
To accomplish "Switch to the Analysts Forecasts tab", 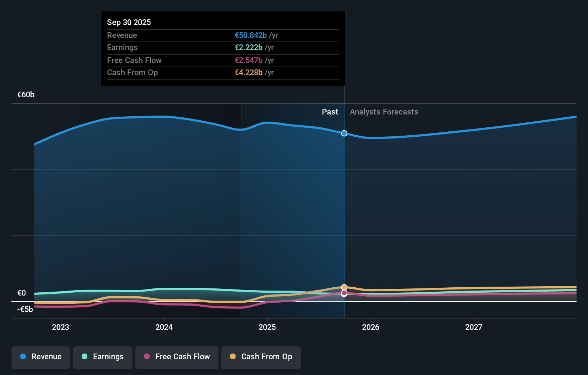I will 384,112.
